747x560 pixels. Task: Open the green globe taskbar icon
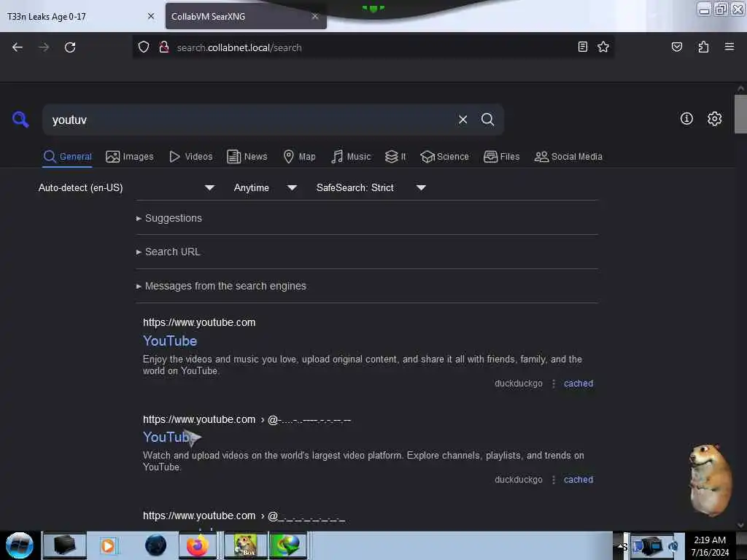[x=287, y=545]
